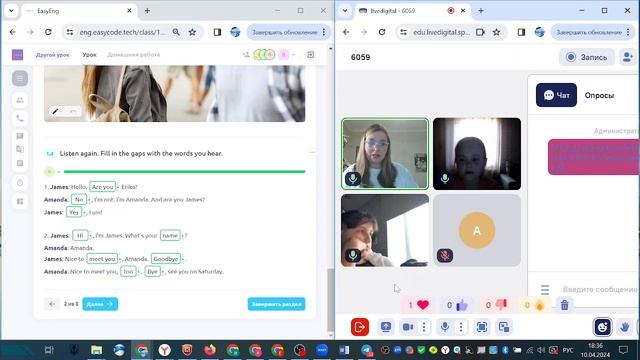Open the Чат tab
Viewport: 640px width, 360px height.
[x=556, y=95]
